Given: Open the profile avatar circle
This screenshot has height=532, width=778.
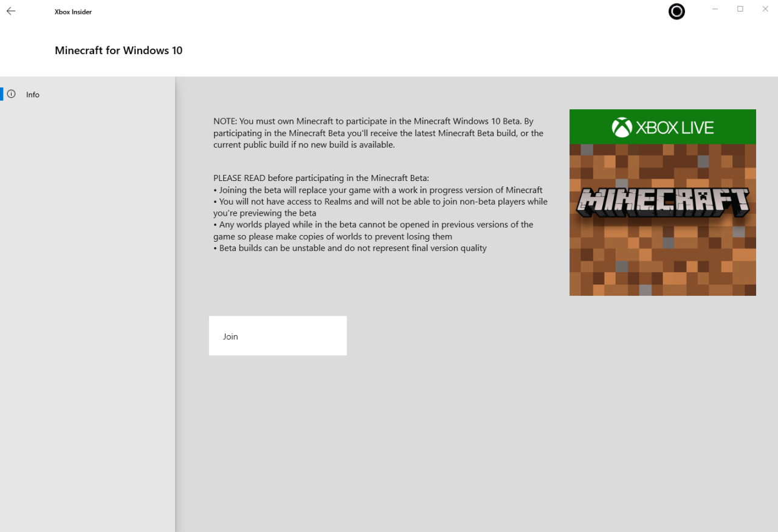Looking at the screenshot, I should coord(676,12).
